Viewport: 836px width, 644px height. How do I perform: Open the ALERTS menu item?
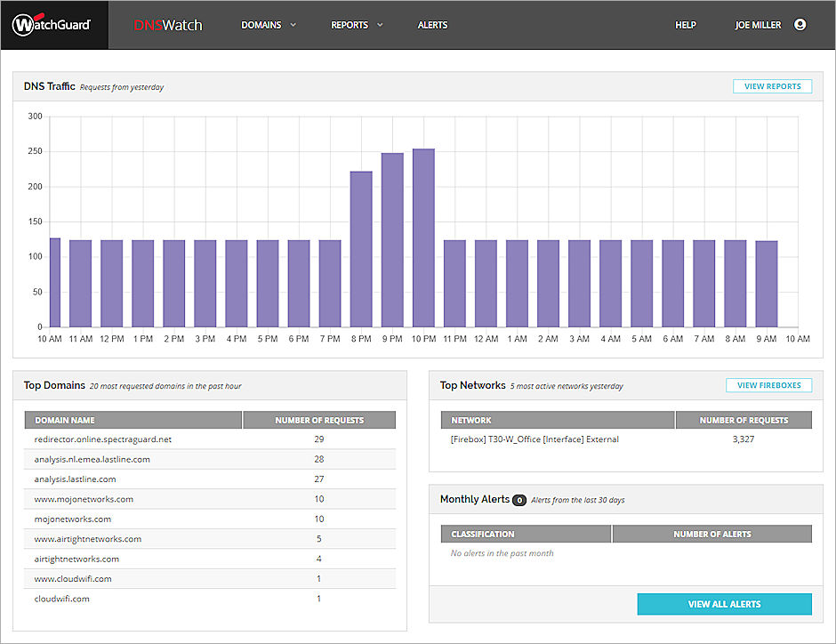pyautogui.click(x=432, y=24)
